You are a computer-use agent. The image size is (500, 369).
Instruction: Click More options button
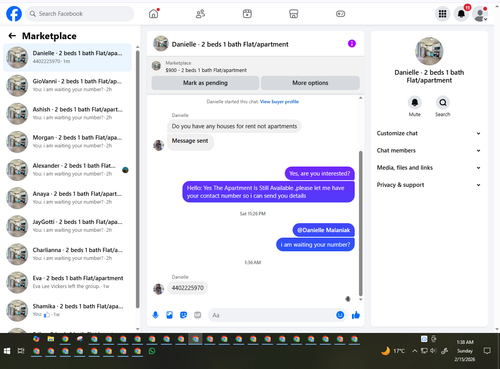(x=310, y=83)
